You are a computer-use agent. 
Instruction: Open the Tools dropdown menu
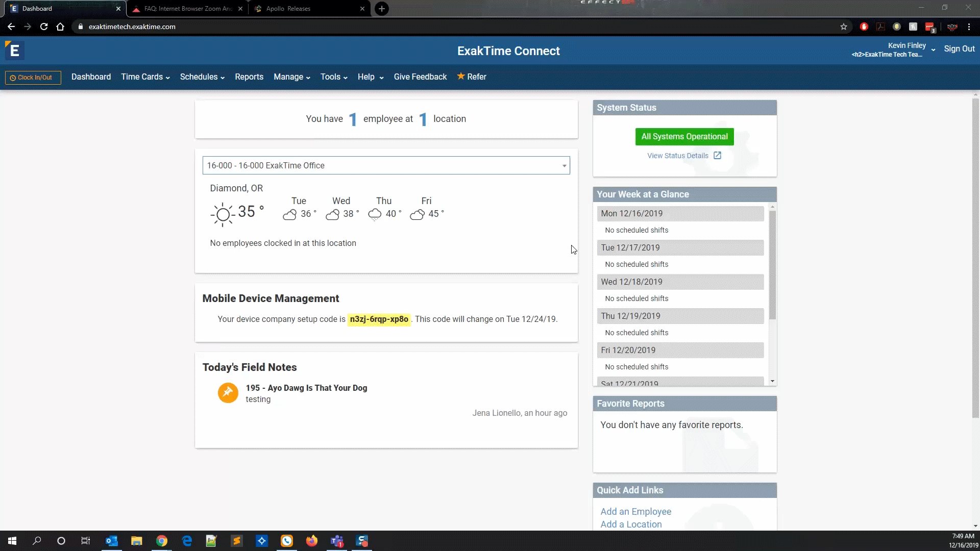(334, 77)
